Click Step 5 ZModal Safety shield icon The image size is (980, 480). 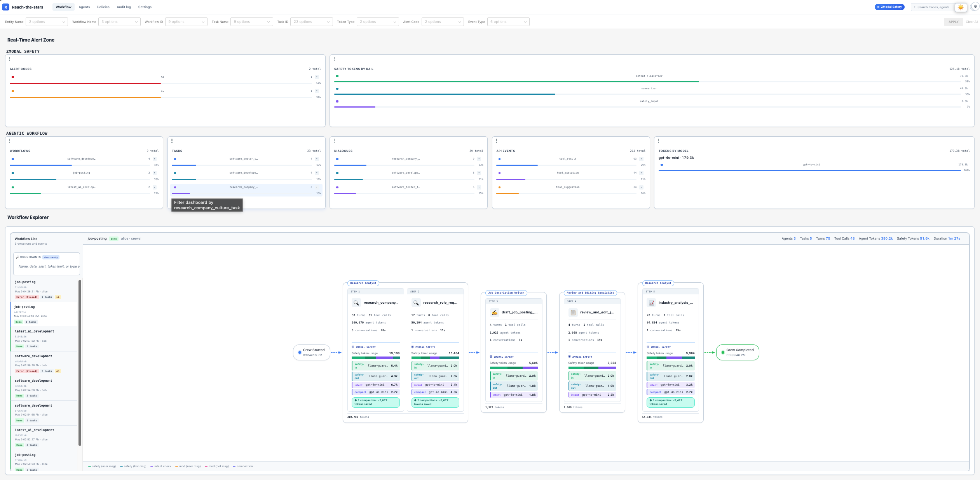tap(648, 347)
